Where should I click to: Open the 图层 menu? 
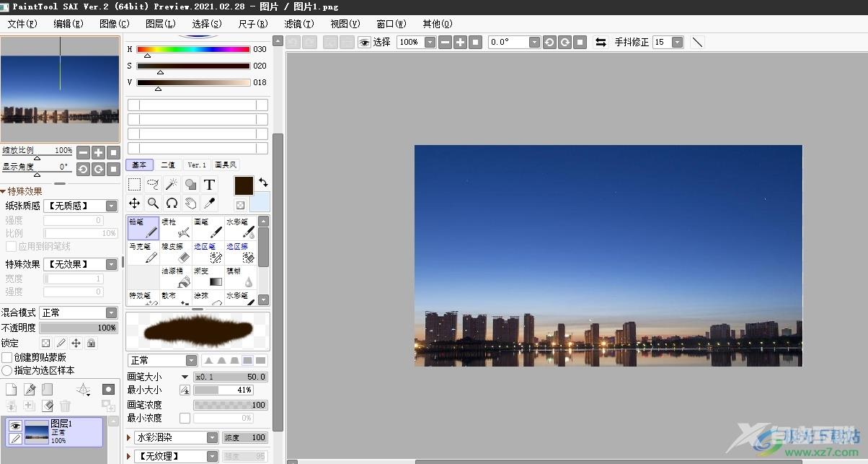tap(161, 24)
